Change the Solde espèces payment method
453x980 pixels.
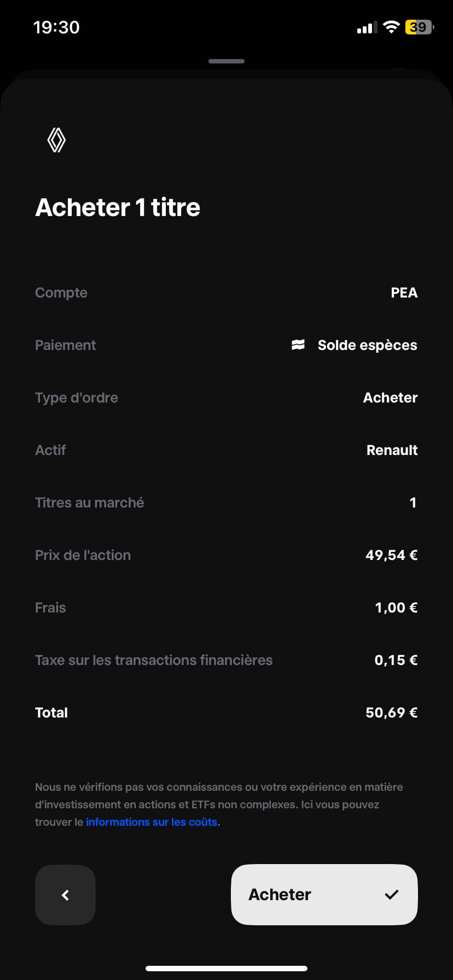(x=367, y=345)
